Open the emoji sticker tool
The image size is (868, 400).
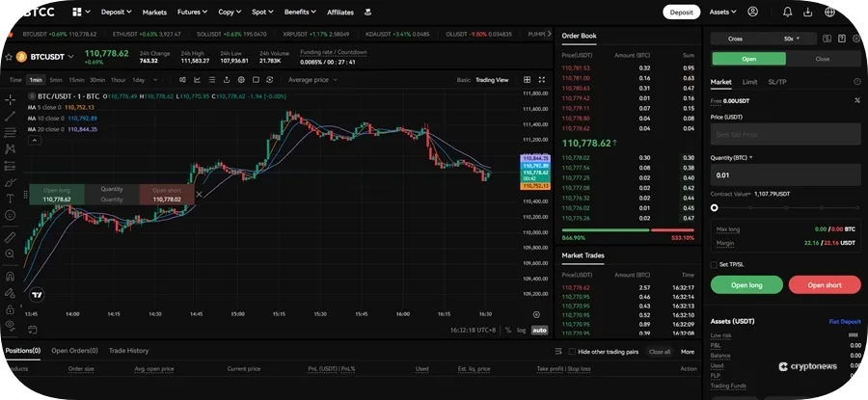tap(10, 215)
